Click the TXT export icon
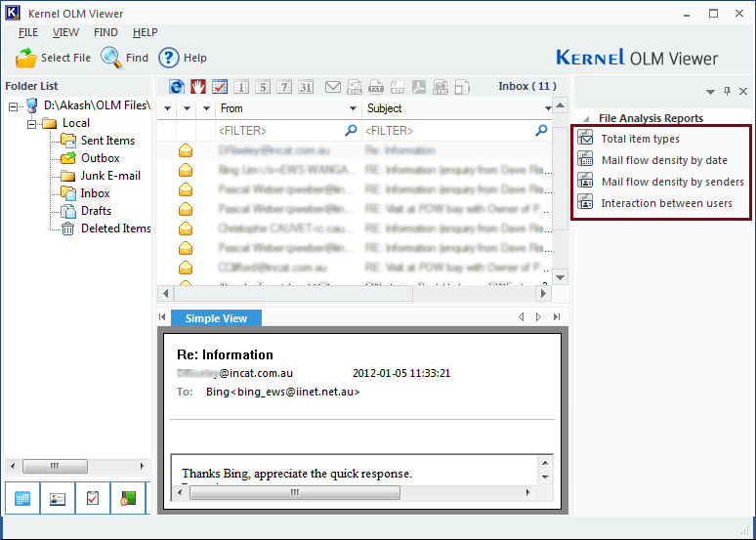The image size is (756, 540). tap(376, 87)
